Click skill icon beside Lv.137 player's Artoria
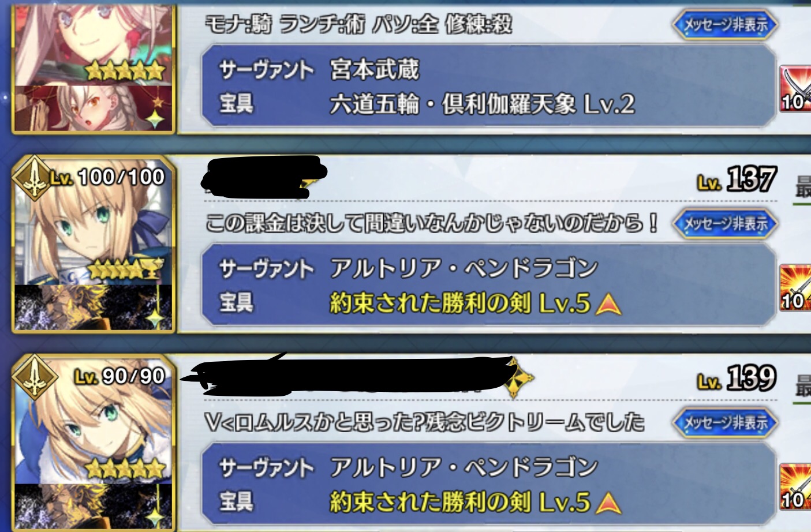This screenshot has width=811, height=532. click(x=795, y=288)
